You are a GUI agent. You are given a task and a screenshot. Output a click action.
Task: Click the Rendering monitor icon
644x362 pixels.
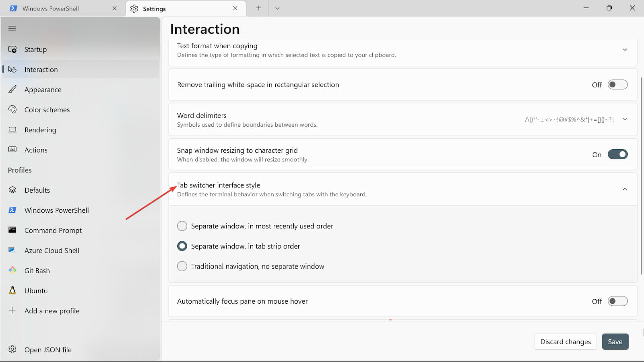click(x=12, y=130)
